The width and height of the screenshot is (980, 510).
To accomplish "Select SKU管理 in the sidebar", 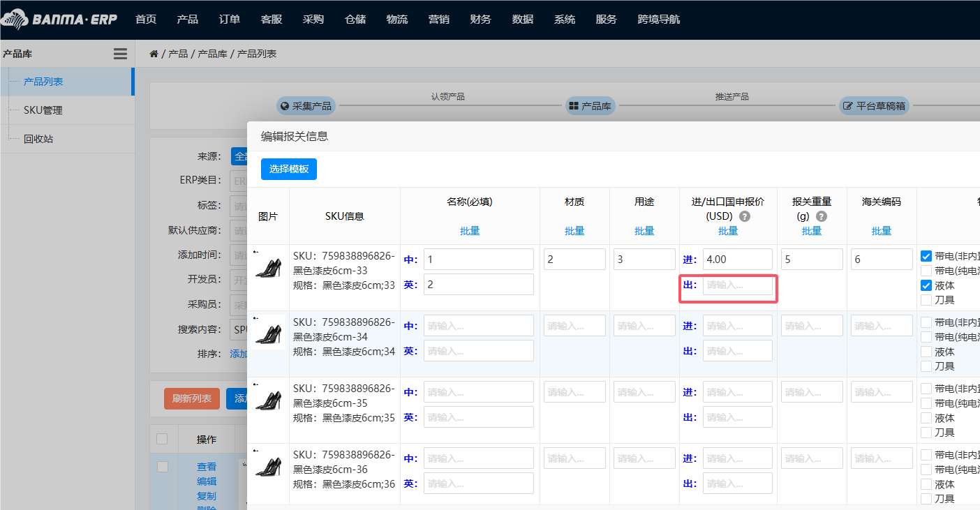I will (x=43, y=110).
